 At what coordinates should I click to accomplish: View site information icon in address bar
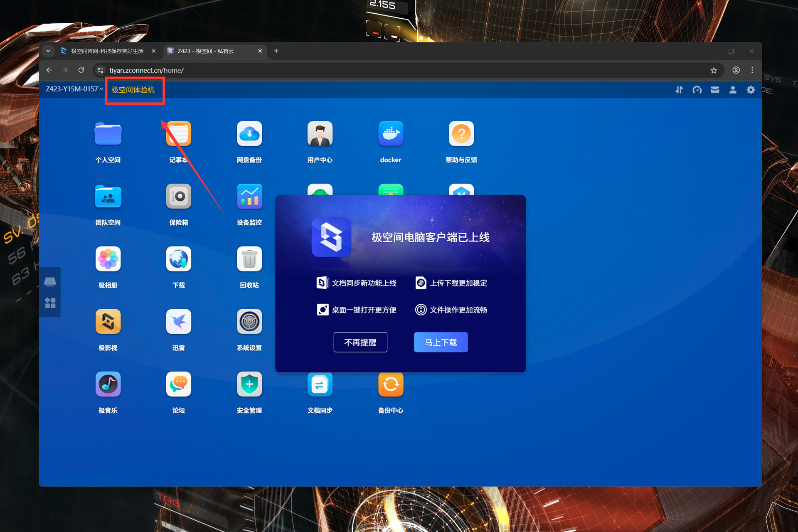pyautogui.click(x=100, y=70)
